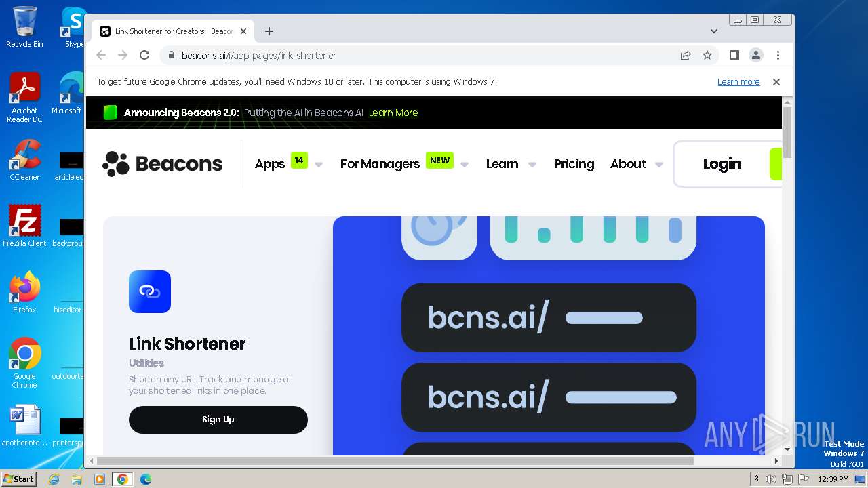868x488 pixels.
Task: Go forward using Chrome forward arrow
Action: point(123,56)
